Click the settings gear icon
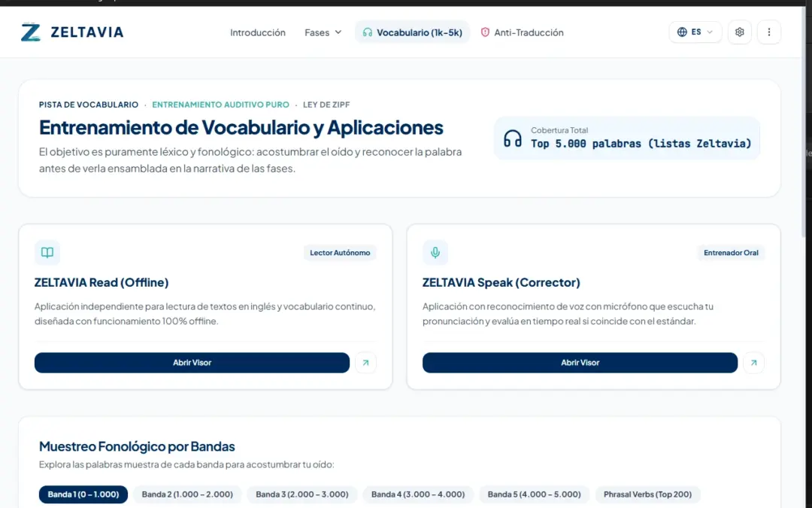812x508 pixels. tap(740, 32)
